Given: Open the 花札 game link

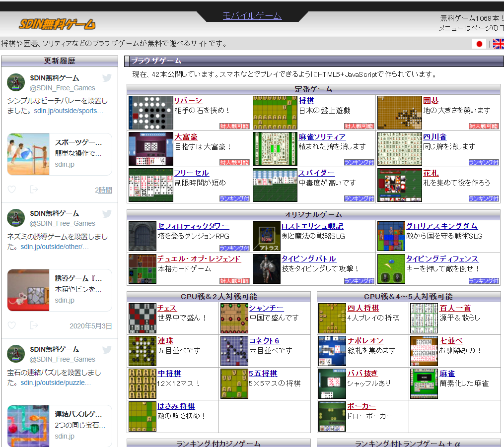Looking at the screenshot, I should (431, 173).
